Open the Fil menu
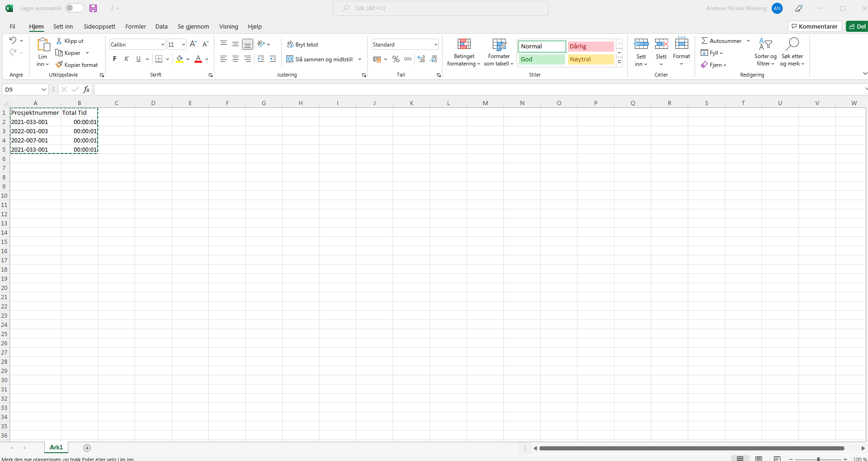This screenshot has width=868, height=461. (12, 26)
